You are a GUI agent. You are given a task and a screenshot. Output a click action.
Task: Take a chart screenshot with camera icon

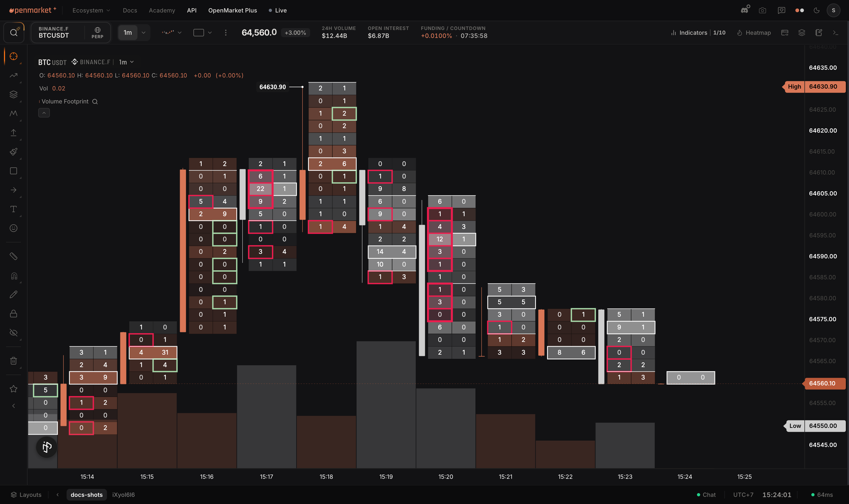(x=763, y=11)
